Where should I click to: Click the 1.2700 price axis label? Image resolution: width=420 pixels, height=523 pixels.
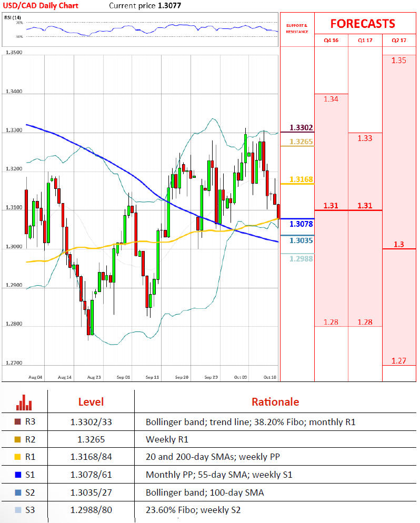pos(14,363)
